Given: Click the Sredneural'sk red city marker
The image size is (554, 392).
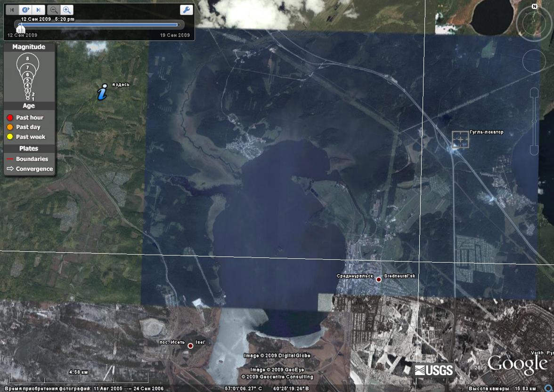Looking at the screenshot, I should pos(379,280).
